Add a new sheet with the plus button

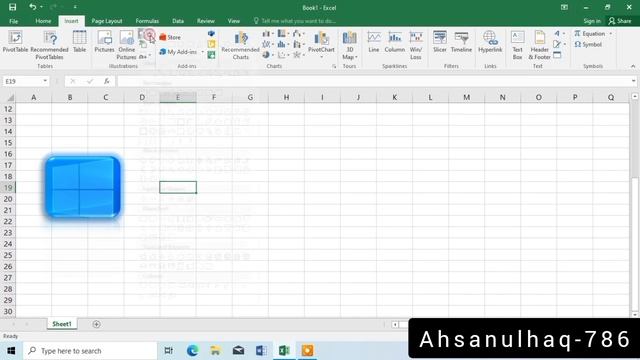(96, 324)
